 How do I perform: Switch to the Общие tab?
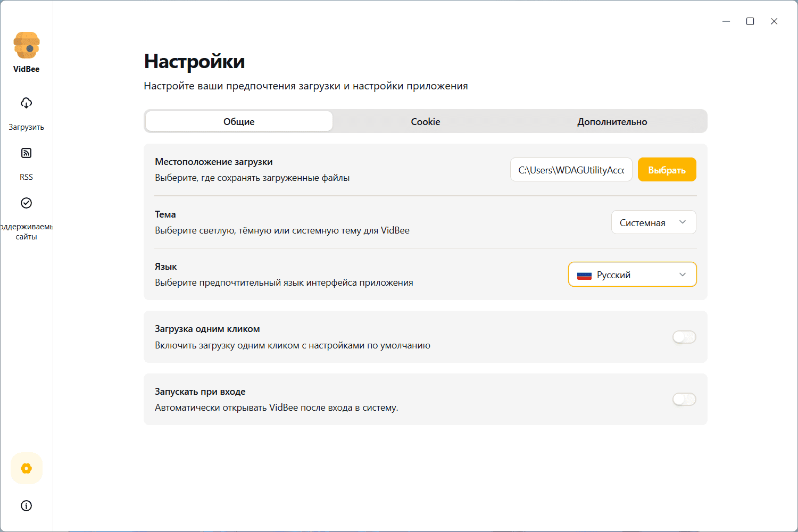(239, 121)
